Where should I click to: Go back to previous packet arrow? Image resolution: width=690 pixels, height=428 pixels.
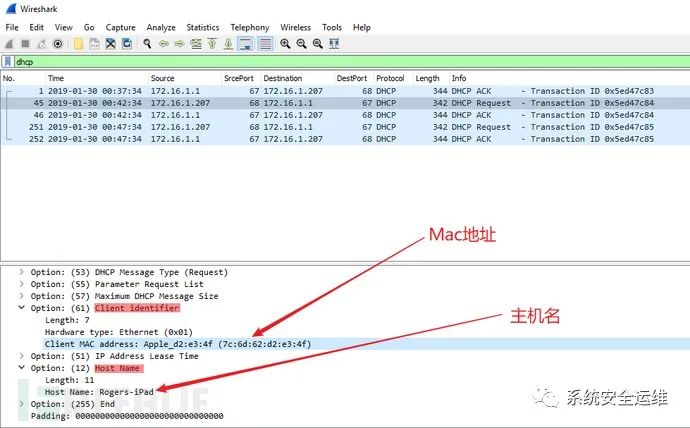click(164, 44)
